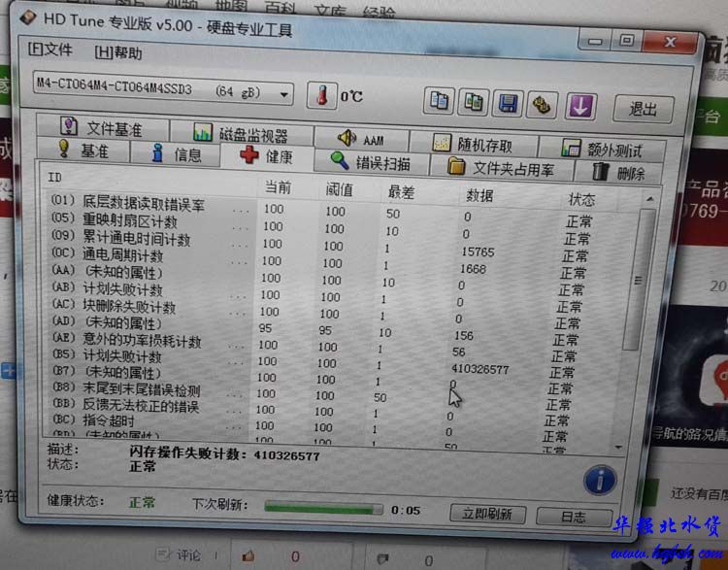The image size is (728, 570).
Task: Click the save screenshot floppy disk icon
Action: coord(508,104)
